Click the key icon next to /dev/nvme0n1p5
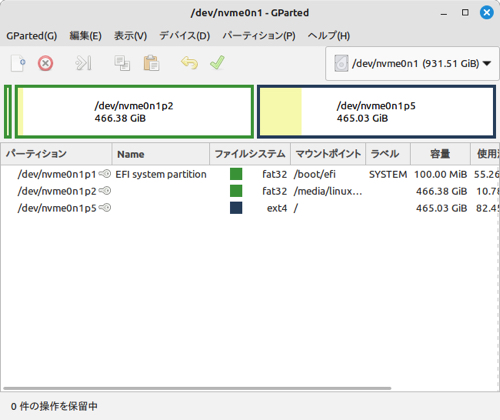 click(x=105, y=208)
